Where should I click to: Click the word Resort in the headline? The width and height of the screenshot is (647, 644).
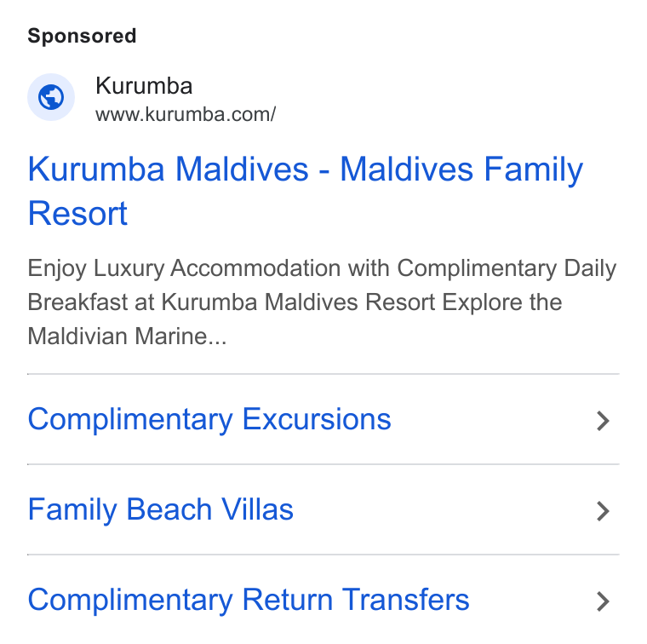tap(77, 214)
